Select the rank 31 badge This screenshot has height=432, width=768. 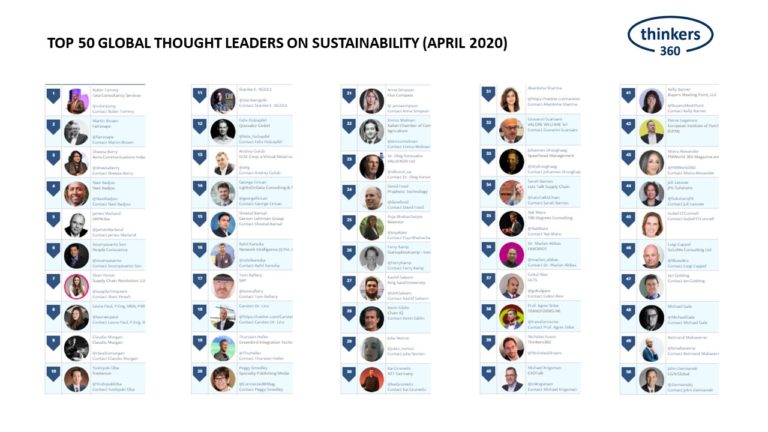pyautogui.click(x=489, y=95)
